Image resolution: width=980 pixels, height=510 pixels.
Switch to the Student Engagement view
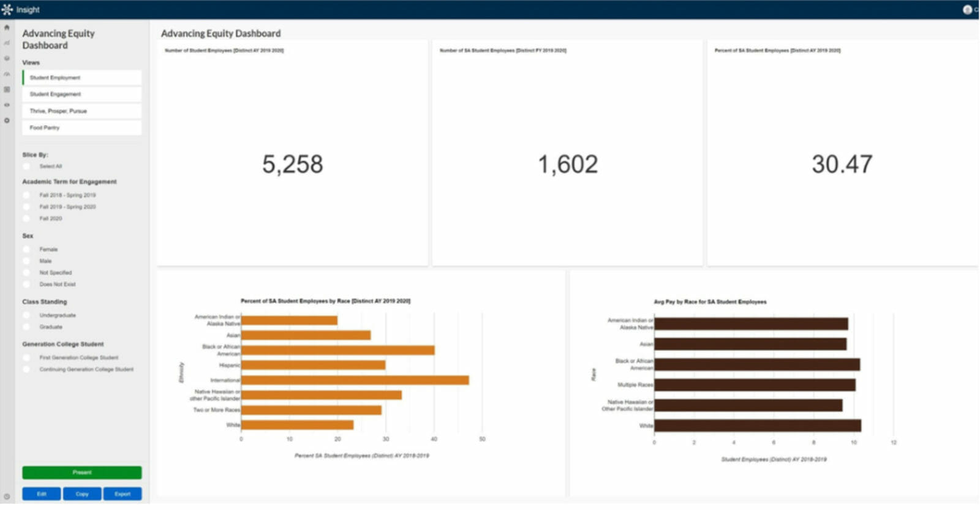point(82,94)
